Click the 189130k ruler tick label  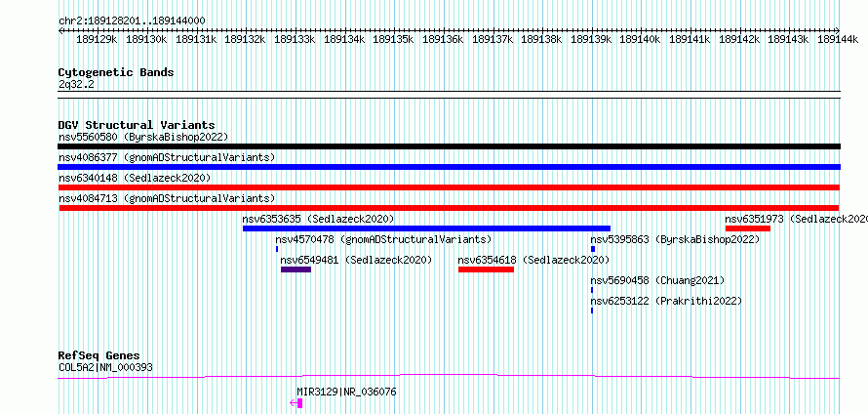[x=146, y=40]
